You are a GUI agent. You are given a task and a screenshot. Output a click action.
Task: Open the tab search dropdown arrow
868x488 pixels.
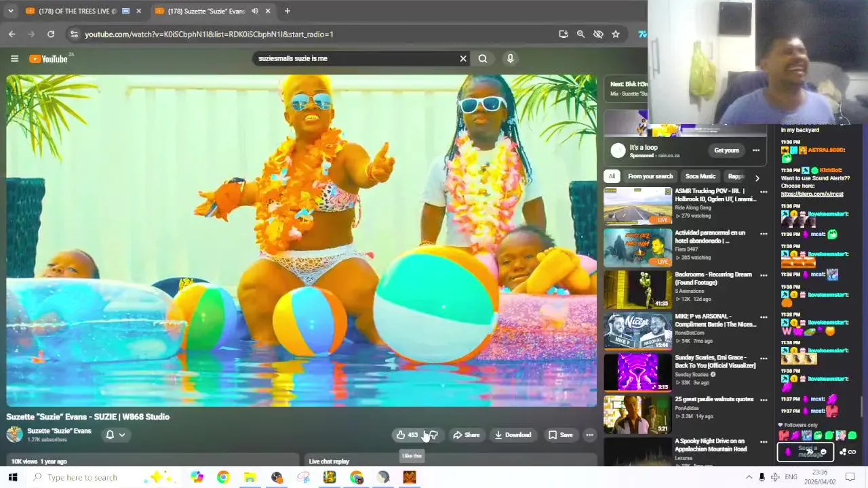pyautogui.click(x=11, y=11)
